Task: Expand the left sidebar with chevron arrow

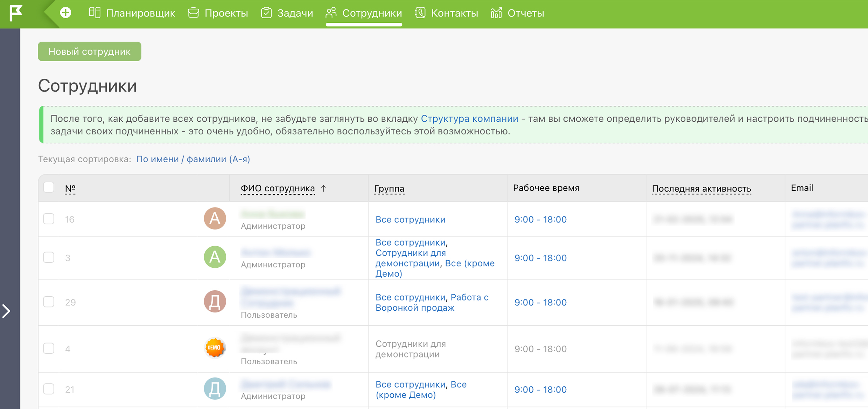Action: pos(6,311)
